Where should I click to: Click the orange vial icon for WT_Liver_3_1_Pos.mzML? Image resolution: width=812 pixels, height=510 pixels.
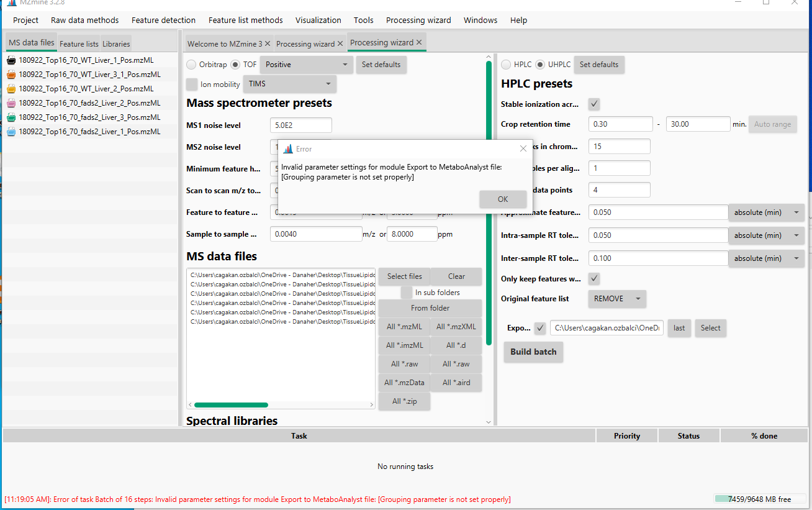(x=11, y=74)
